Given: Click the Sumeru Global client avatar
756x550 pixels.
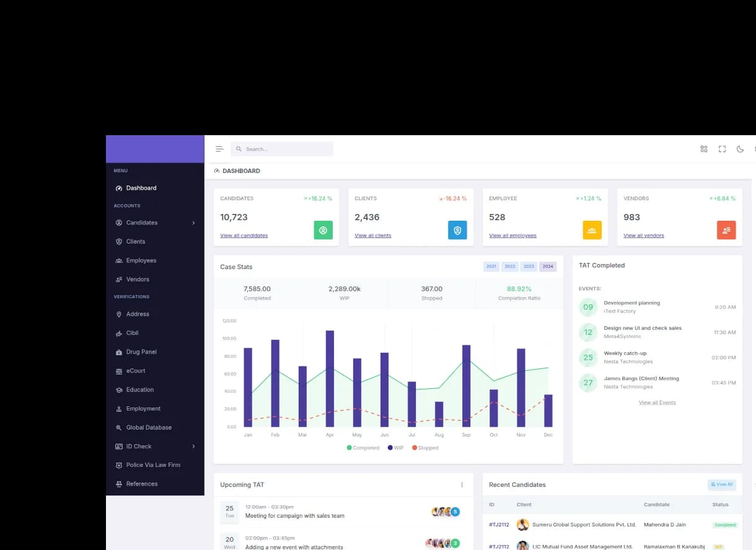Looking at the screenshot, I should pyautogui.click(x=523, y=525).
